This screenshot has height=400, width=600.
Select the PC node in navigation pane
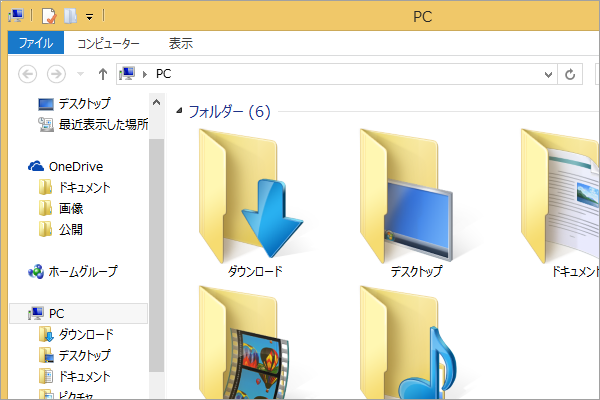point(78,313)
